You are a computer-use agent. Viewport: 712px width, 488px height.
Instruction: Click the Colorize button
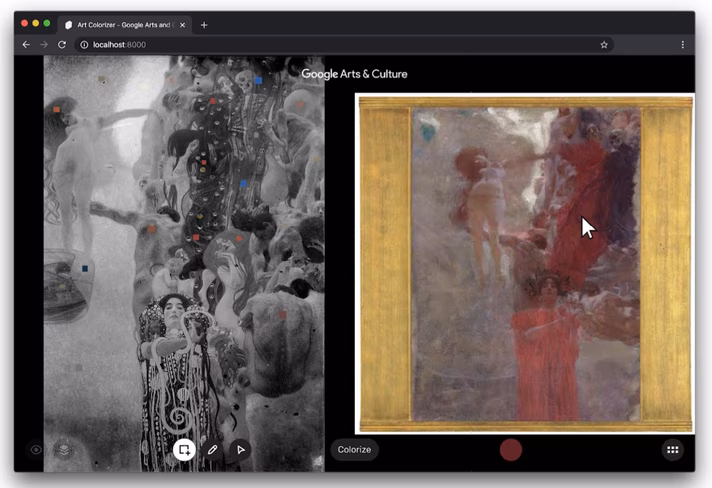pos(354,449)
